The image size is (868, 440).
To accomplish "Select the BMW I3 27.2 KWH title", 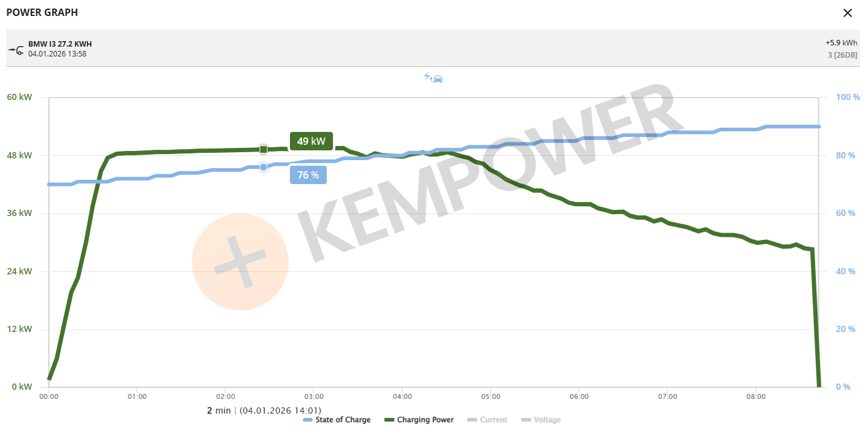I will [x=60, y=44].
